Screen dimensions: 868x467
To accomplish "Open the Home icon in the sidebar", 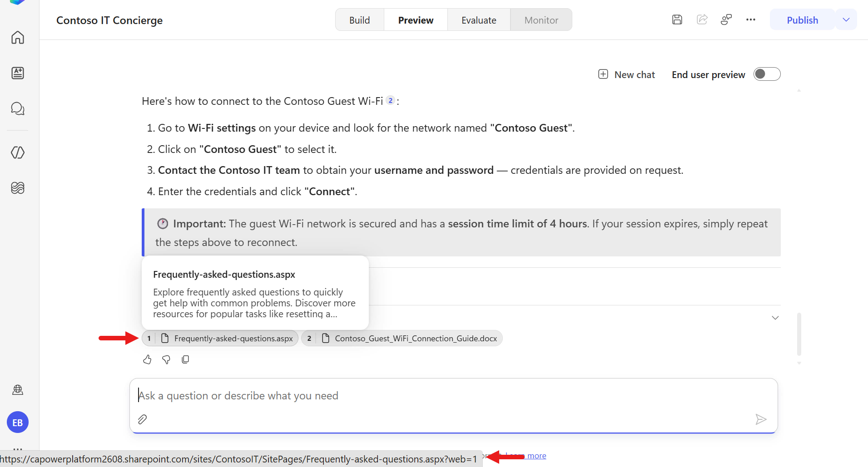I will tap(18, 37).
